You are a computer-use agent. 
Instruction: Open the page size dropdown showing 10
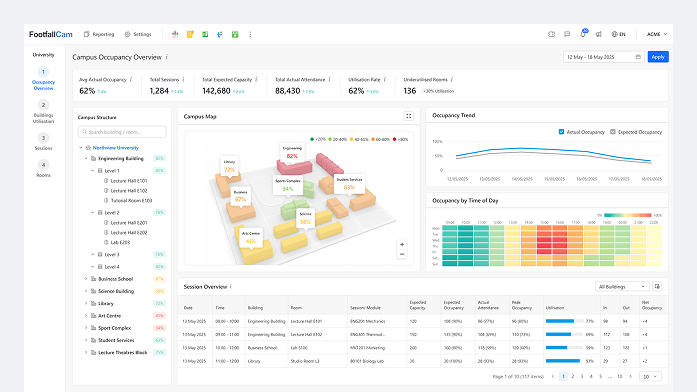[650, 376]
